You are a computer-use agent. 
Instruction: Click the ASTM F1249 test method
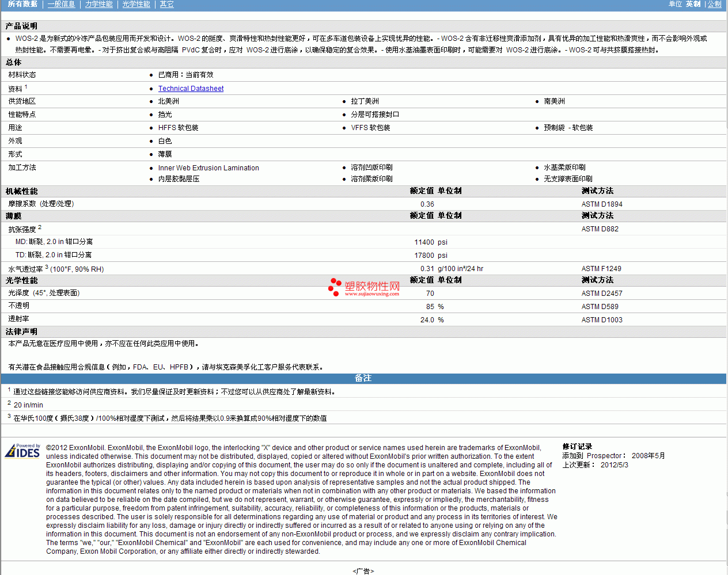[601, 269]
